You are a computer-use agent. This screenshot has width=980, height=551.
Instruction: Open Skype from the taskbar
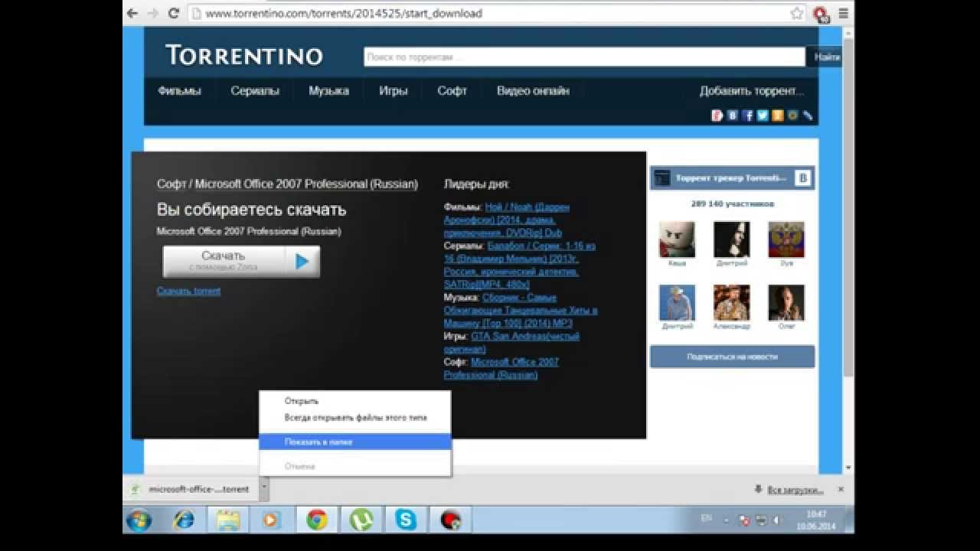tap(406, 520)
